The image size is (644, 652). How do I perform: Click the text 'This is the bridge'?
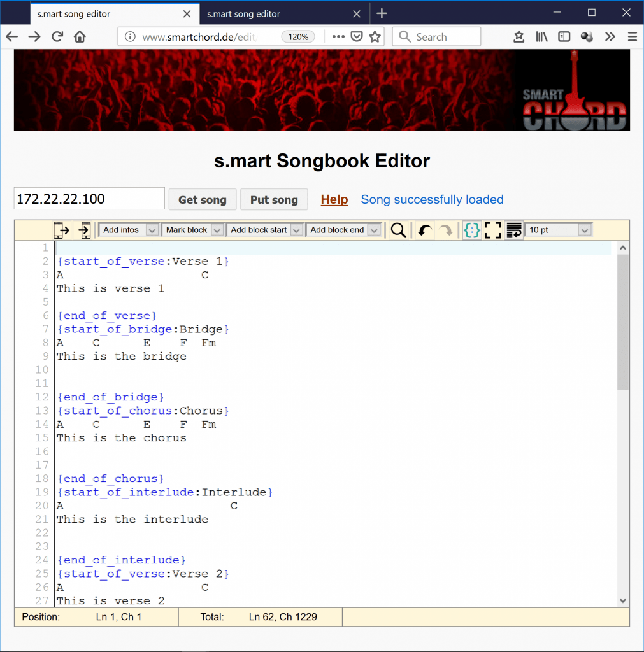[x=122, y=357]
